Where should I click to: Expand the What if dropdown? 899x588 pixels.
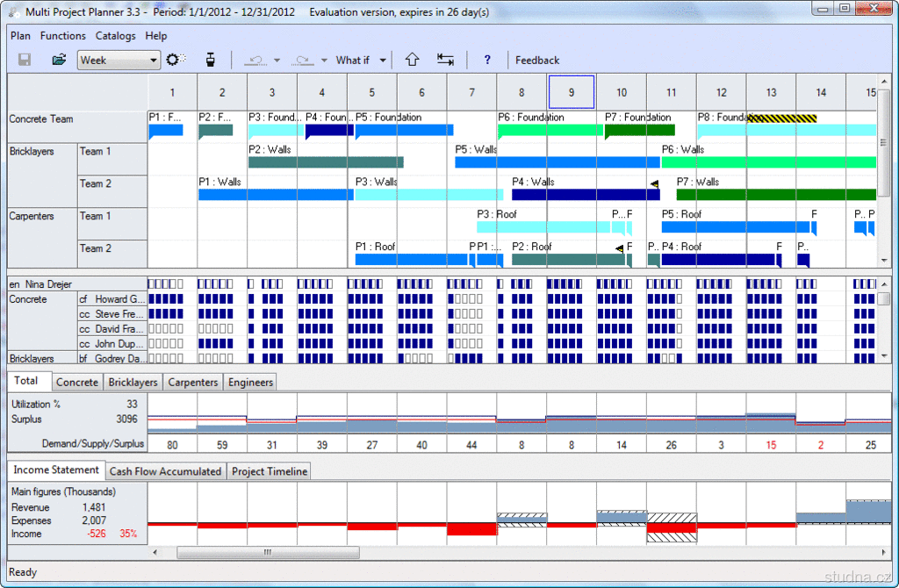382,60
